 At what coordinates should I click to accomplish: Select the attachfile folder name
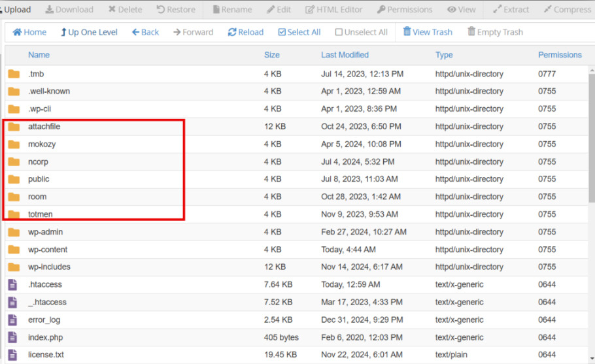click(x=44, y=127)
